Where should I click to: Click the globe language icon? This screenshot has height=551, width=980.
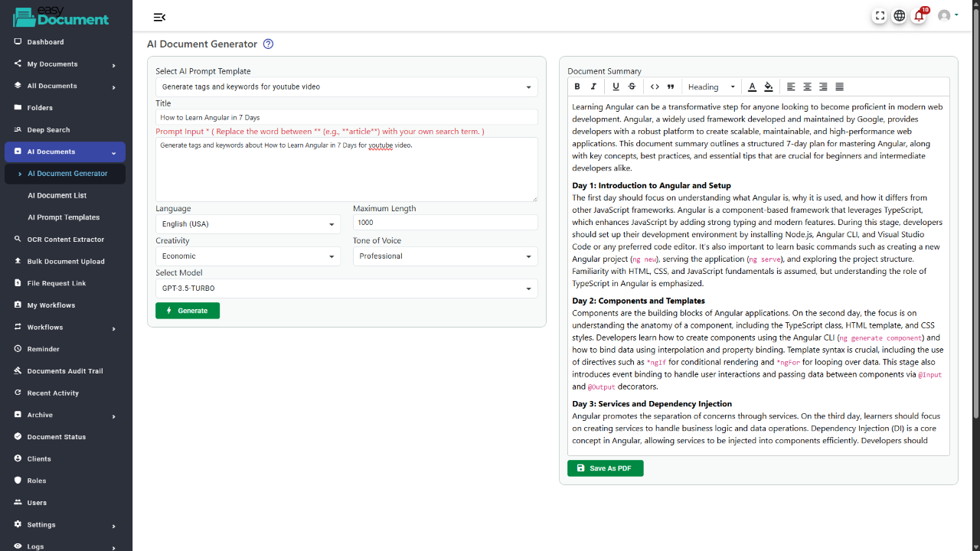pos(900,16)
